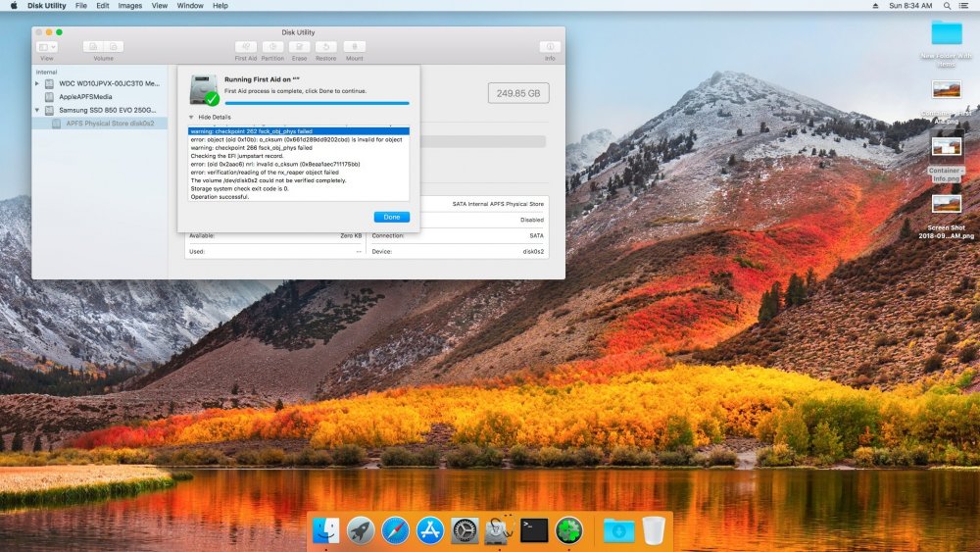Open Safari from the Dock
Screen dimensions: 980x552
(395, 530)
